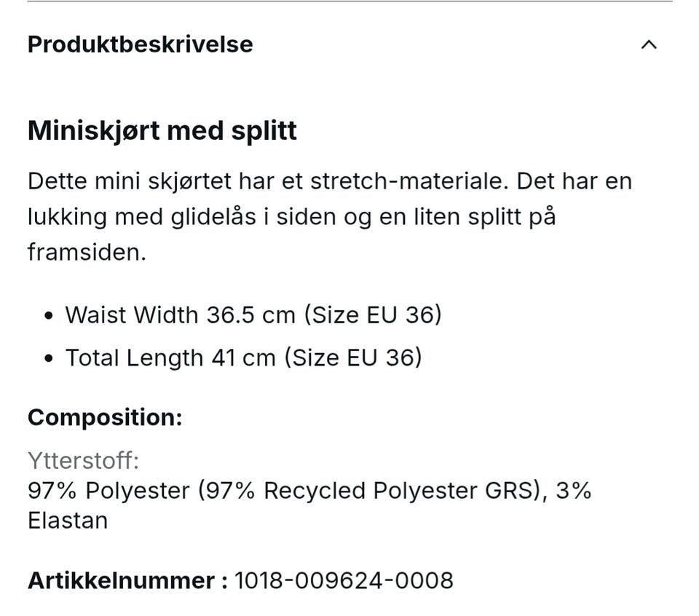Image resolution: width=699 pixels, height=616 pixels.
Task: Click the word glidelås in description
Action: pos(213,218)
